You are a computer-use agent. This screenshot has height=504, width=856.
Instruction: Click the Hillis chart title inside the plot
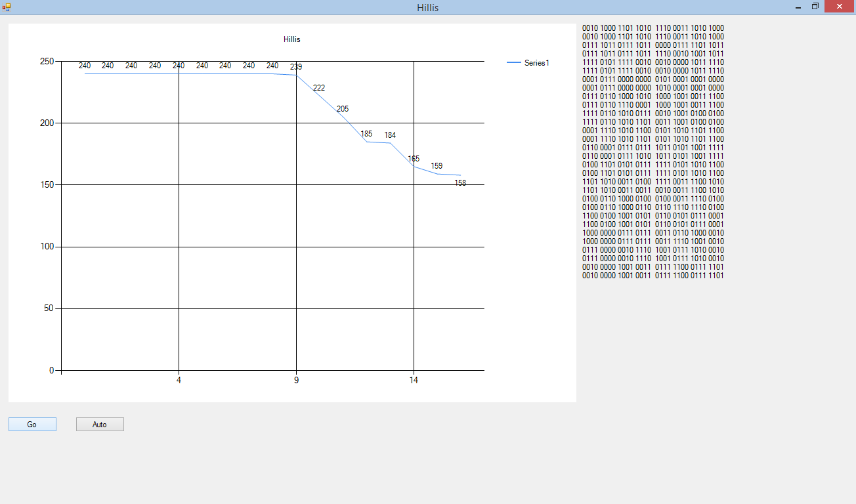click(292, 39)
